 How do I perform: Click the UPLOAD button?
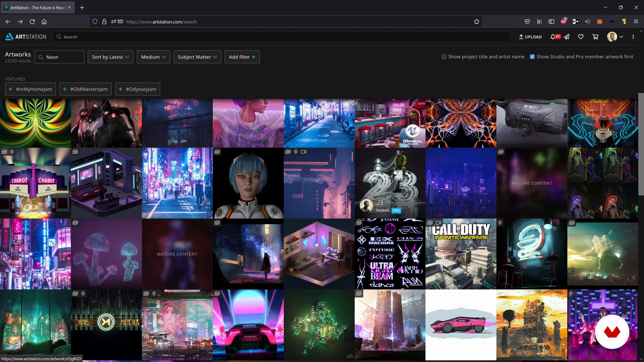click(530, 37)
